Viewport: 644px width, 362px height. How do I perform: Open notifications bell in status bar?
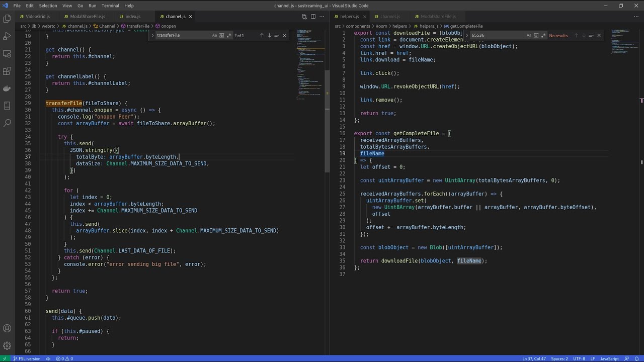pyautogui.click(x=637, y=358)
